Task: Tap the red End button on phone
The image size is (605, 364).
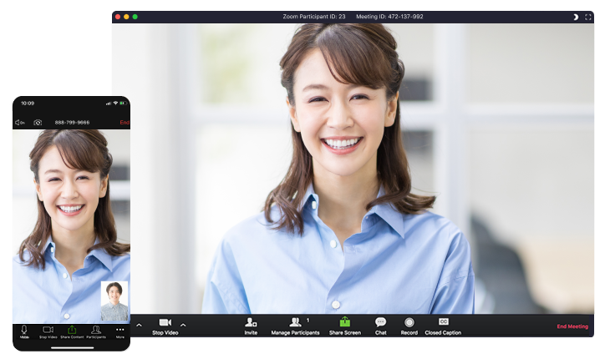Action: point(125,123)
